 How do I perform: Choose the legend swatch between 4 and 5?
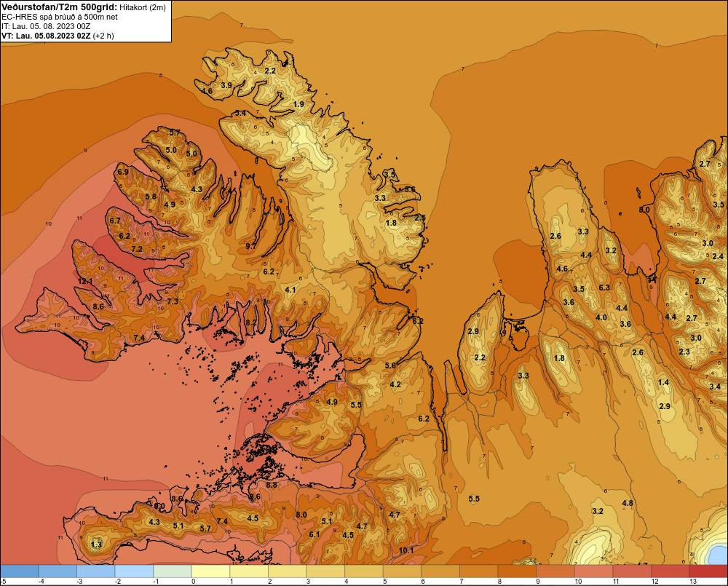tap(363, 571)
